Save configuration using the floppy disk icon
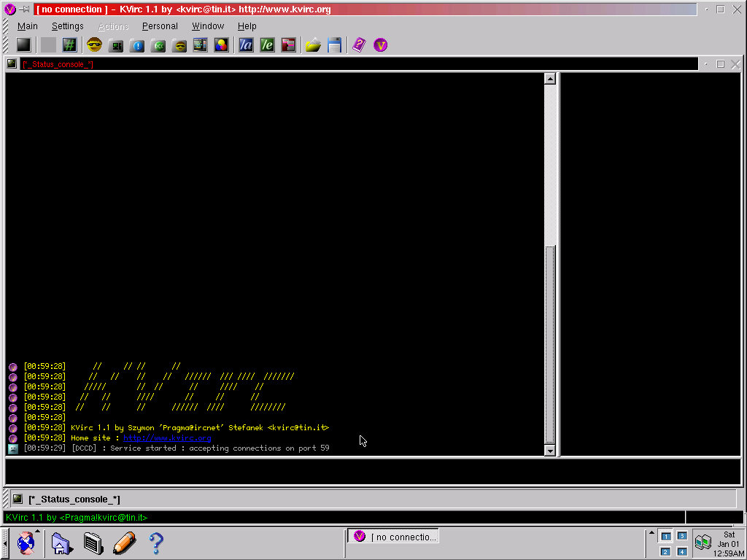The image size is (747, 560). (334, 44)
